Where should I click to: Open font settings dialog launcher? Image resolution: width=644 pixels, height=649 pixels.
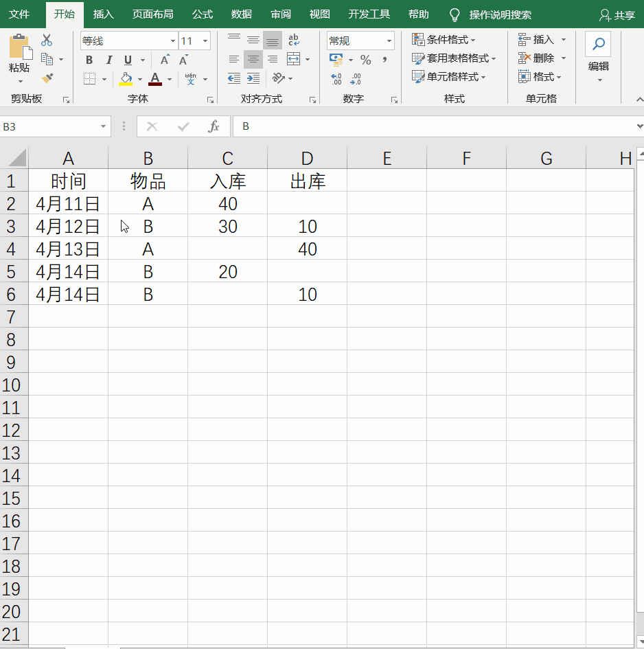pyautogui.click(x=210, y=100)
